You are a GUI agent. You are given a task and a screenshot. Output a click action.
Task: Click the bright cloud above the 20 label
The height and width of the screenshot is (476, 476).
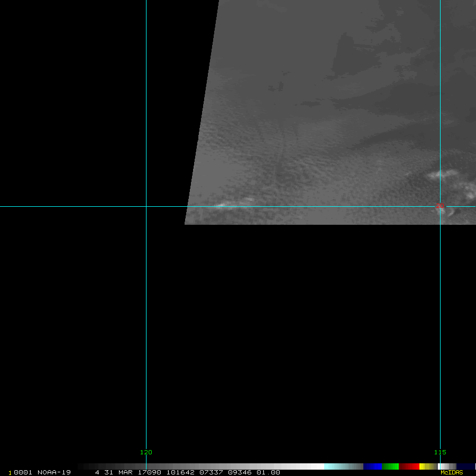(x=443, y=174)
